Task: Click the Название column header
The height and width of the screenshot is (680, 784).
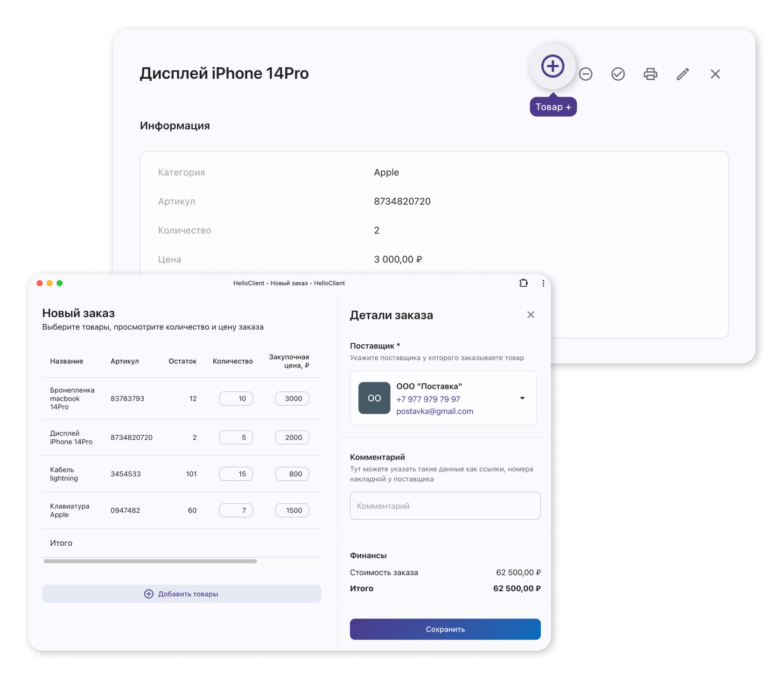Action: [67, 361]
